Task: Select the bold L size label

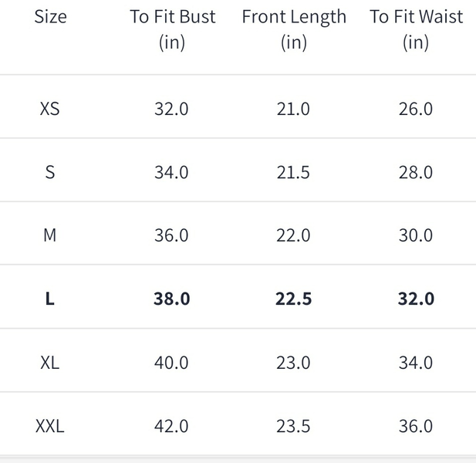Action: (x=49, y=299)
